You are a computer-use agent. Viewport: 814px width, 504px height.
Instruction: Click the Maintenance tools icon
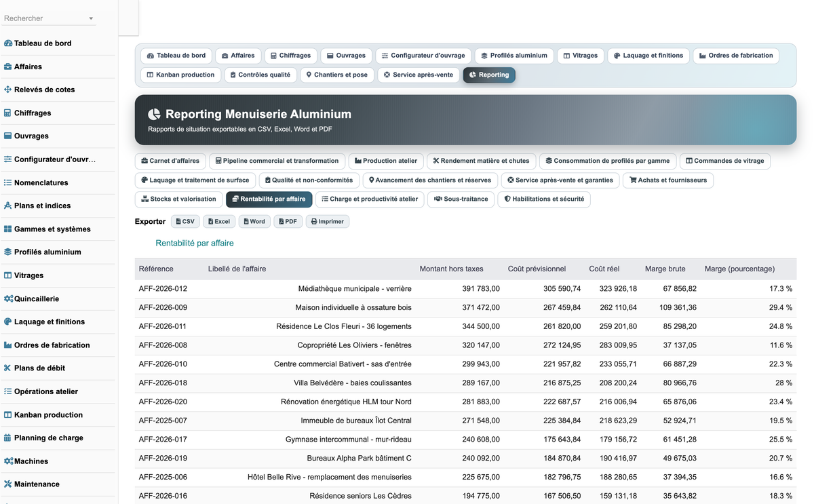8,484
